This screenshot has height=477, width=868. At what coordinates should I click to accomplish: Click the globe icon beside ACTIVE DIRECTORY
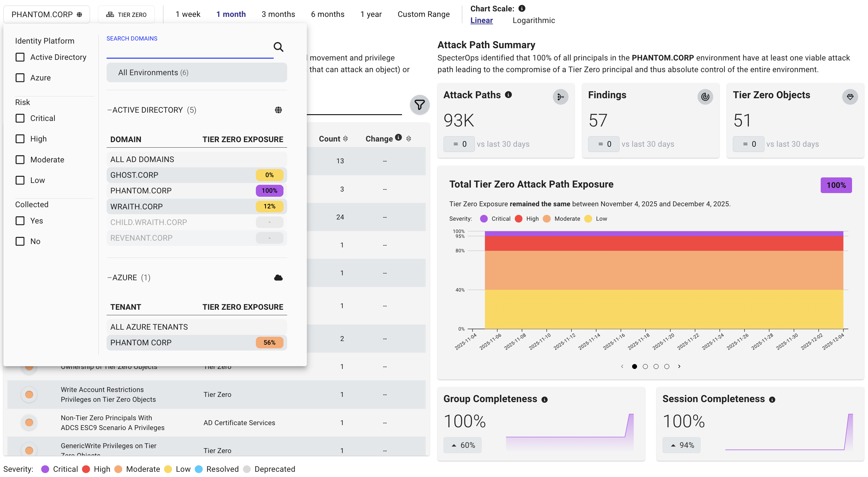[x=278, y=110]
